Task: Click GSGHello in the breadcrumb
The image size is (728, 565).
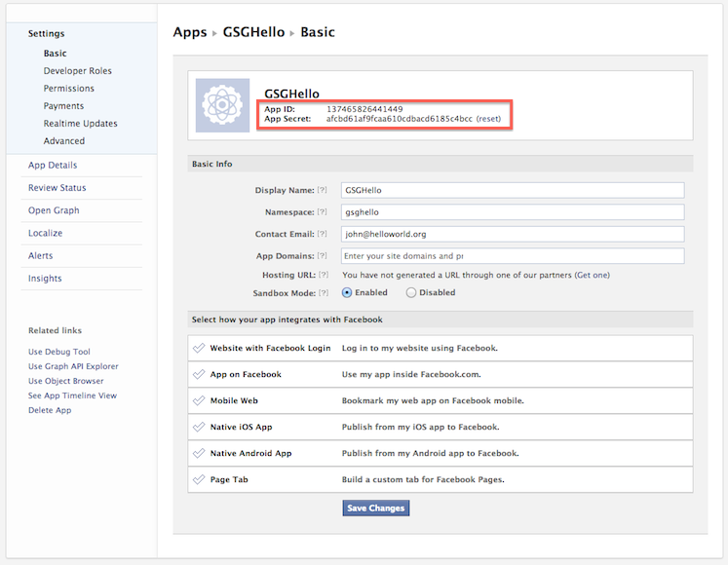Action: click(x=253, y=32)
